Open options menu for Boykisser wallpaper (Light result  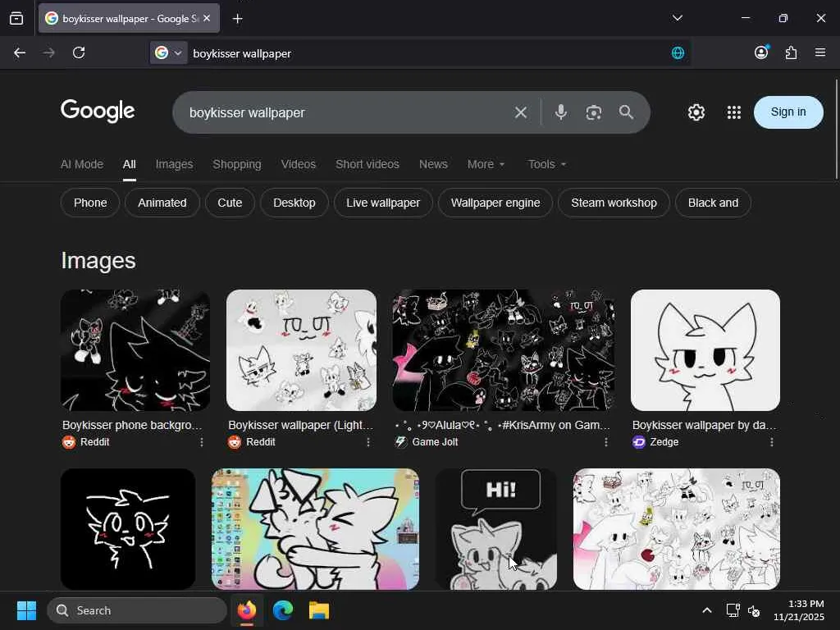point(368,442)
